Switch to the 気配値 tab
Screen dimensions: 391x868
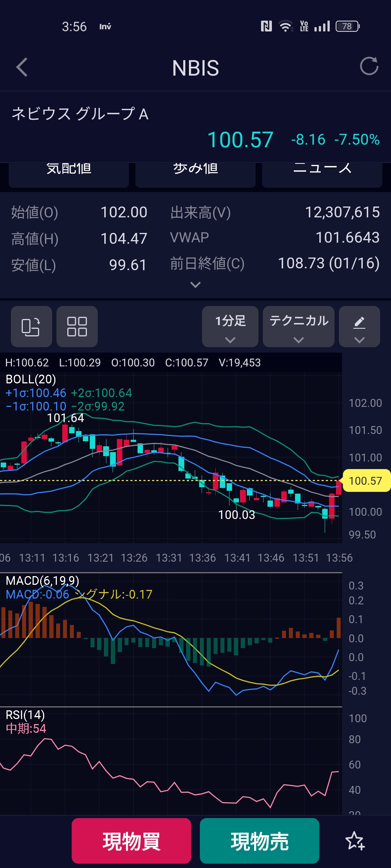69,170
